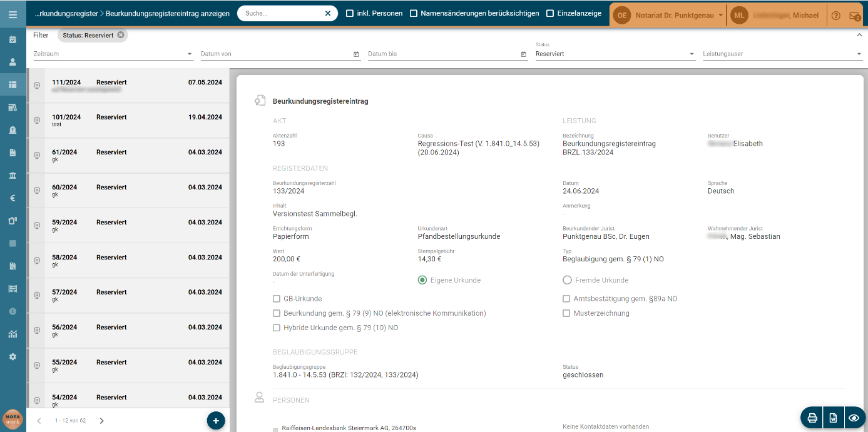
Task: Click the print button at bottom right
Action: pyautogui.click(x=812, y=418)
